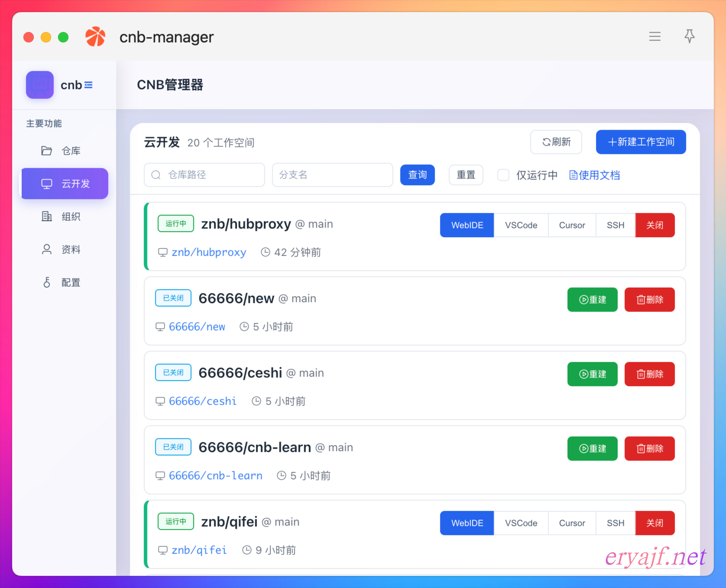The width and height of the screenshot is (726, 588).
Task: Click the 66666/cnb-learn @ main title
Action: tap(276, 448)
